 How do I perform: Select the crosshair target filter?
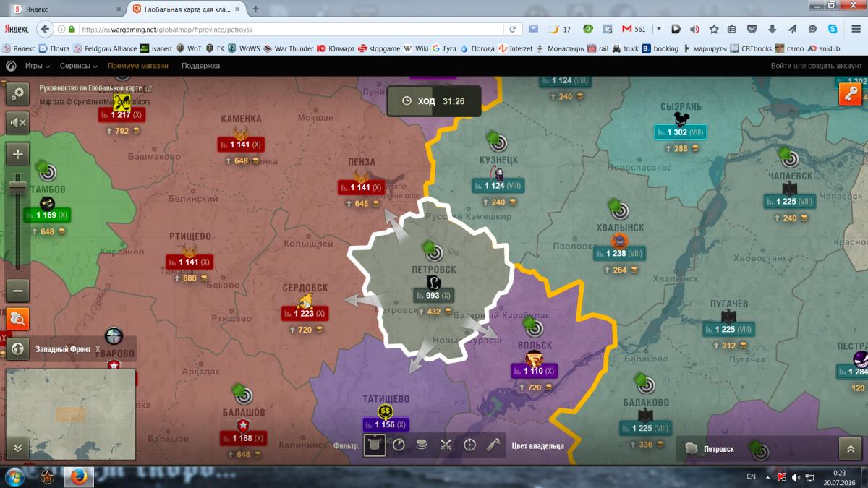pyautogui.click(x=469, y=445)
